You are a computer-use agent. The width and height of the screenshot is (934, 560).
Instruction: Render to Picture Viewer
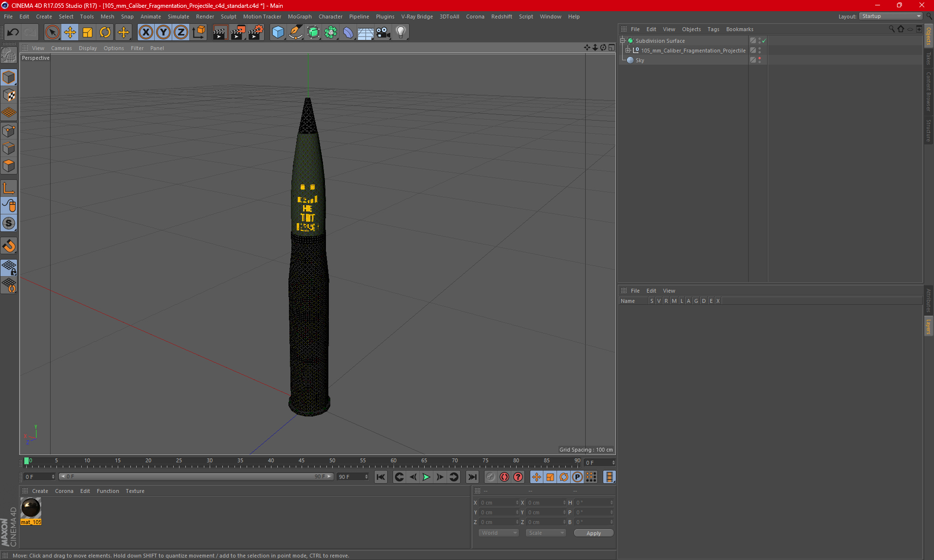pos(238,33)
